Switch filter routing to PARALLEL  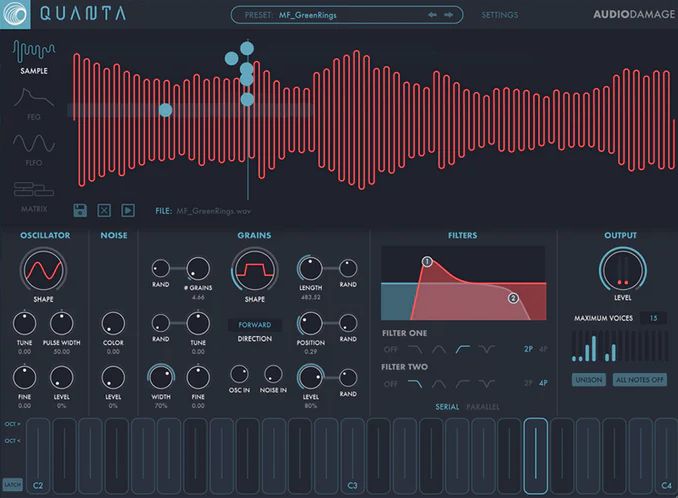(484, 407)
